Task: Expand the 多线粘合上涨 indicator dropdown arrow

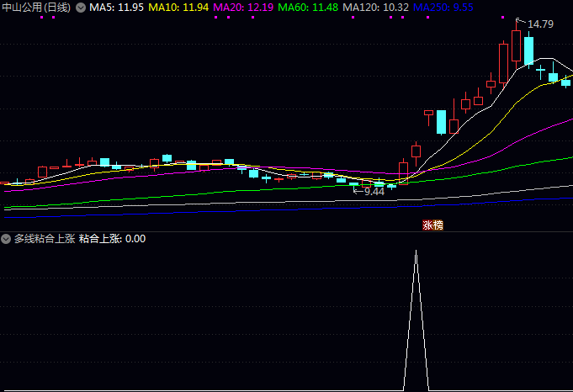Action: pos(6,239)
